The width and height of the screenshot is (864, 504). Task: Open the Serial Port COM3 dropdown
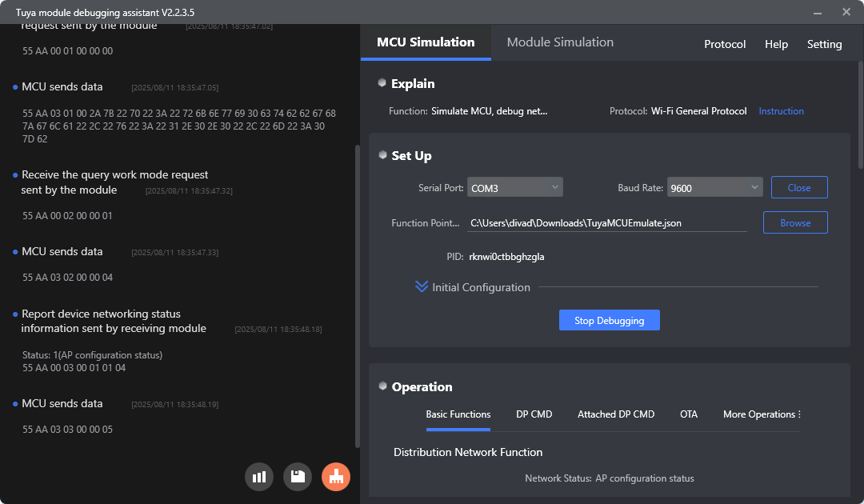514,187
